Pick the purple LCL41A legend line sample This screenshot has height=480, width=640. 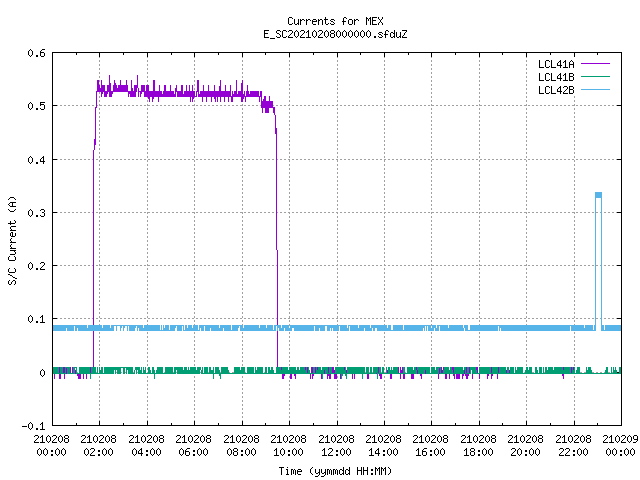(595, 64)
